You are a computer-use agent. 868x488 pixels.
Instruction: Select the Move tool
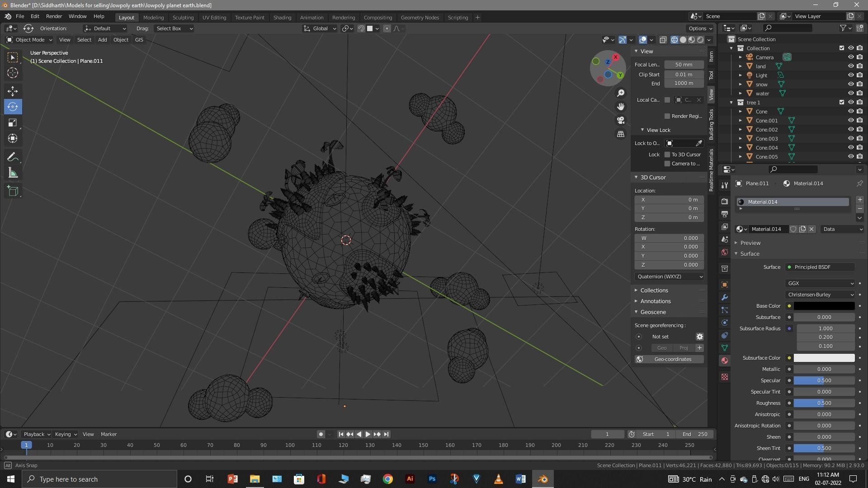(13, 91)
